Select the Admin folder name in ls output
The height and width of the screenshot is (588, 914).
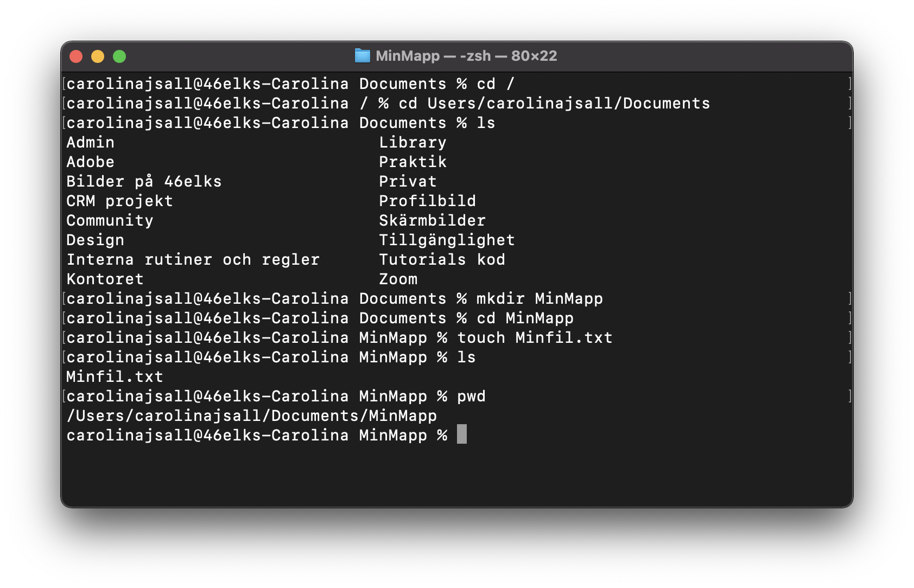click(90, 142)
